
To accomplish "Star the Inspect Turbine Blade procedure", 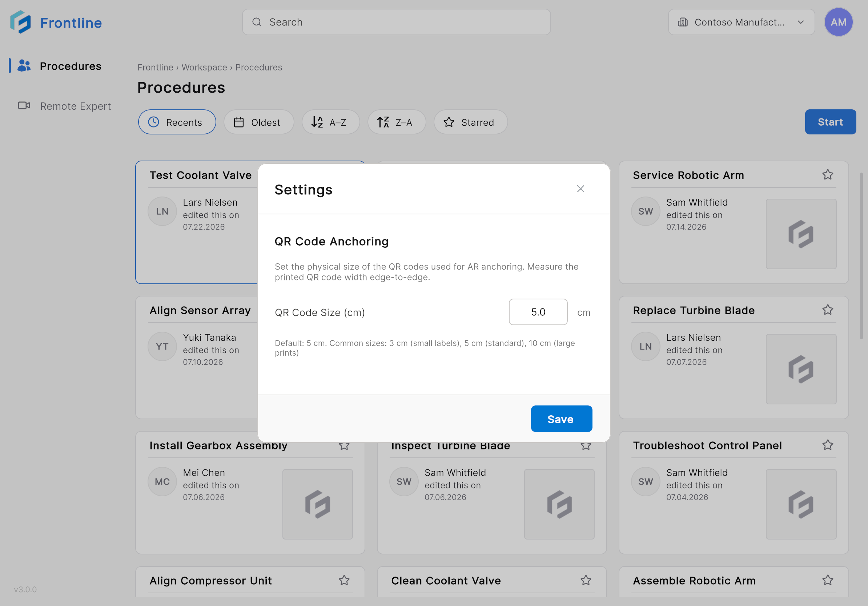I will 586,446.
